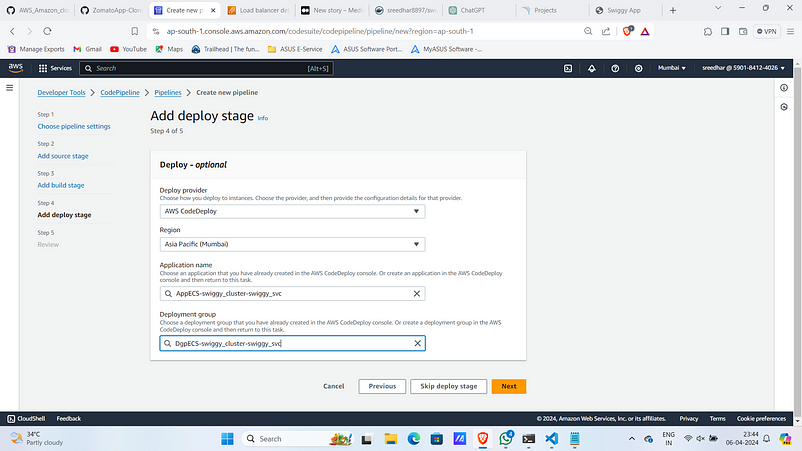Image resolution: width=802 pixels, height=451 pixels.
Task: Click the Brave Shields lion icon
Action: tap(628, 31)
